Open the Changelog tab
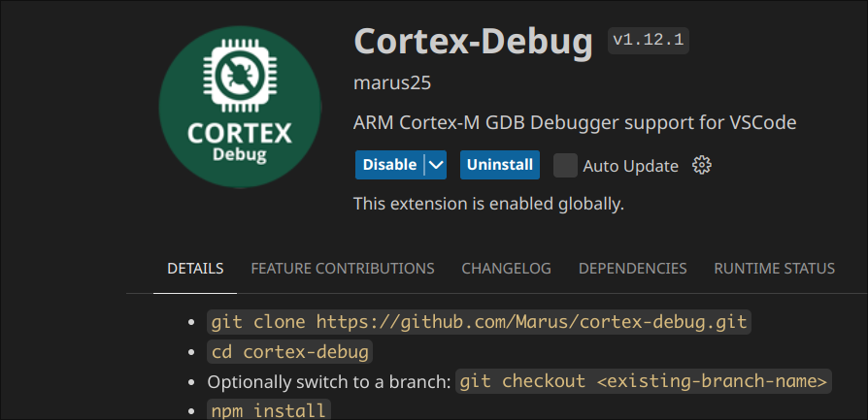Image resolution: width=868 pixels, height=420 pixels. point(507,269)
